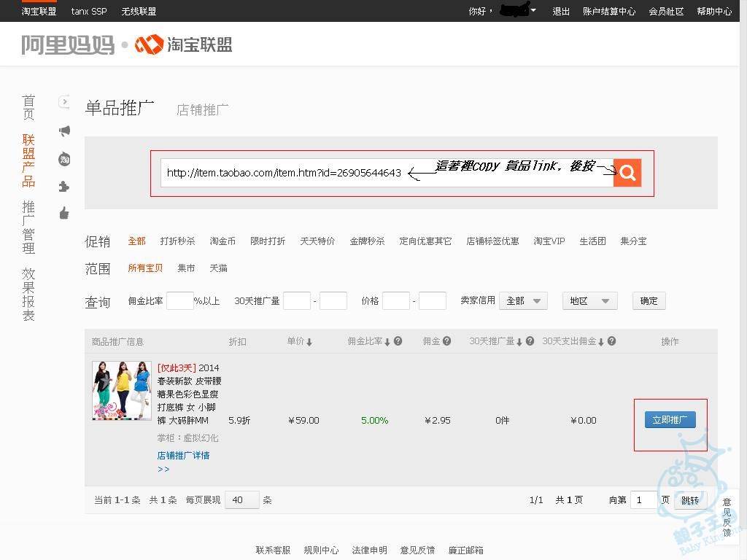Switch to the 店铺推广 tab

point(203,110)
